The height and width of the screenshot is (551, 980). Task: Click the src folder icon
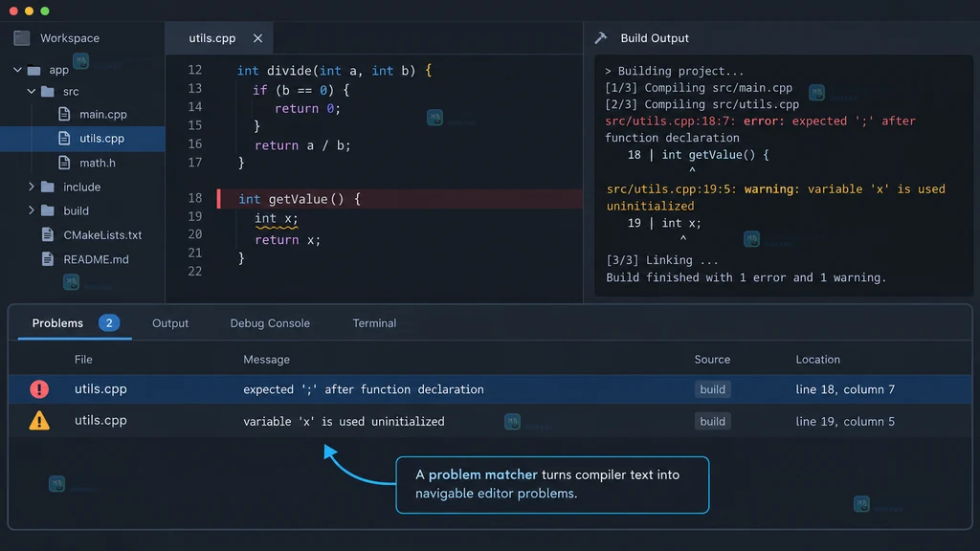[48, 92]
